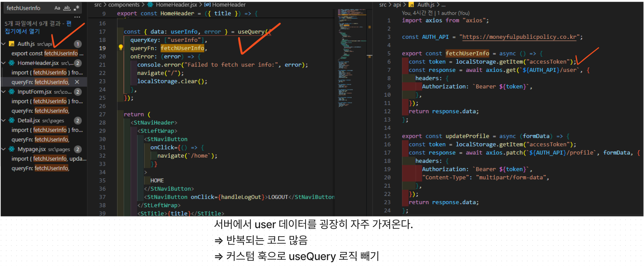Dismiss the selected 'queryFn: fetchUserInfo,' search result
644x266 pixels.
pyautogui.click(x=77, y=82)
